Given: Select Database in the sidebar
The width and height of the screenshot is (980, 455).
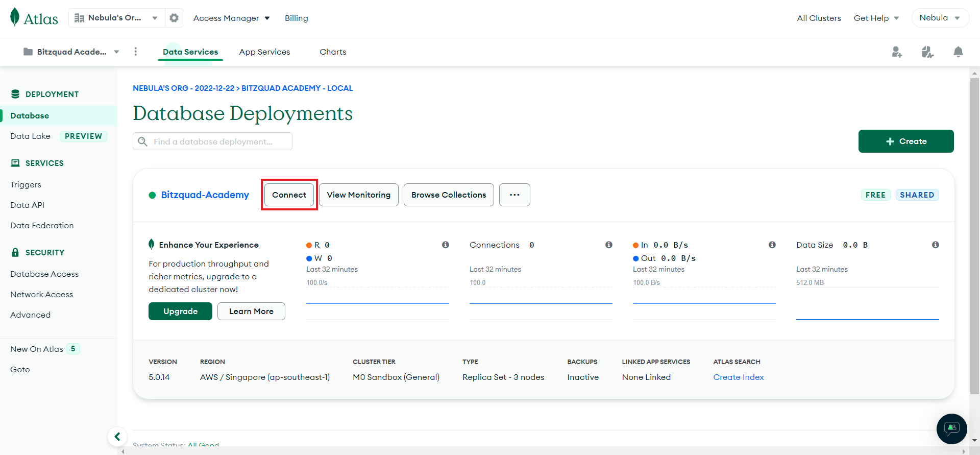Looking at the screenshot, I should (59, 115).
